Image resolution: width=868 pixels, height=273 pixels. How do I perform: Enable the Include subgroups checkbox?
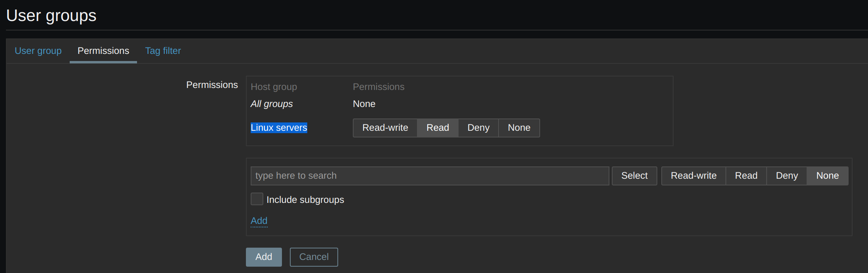point(257,199)
